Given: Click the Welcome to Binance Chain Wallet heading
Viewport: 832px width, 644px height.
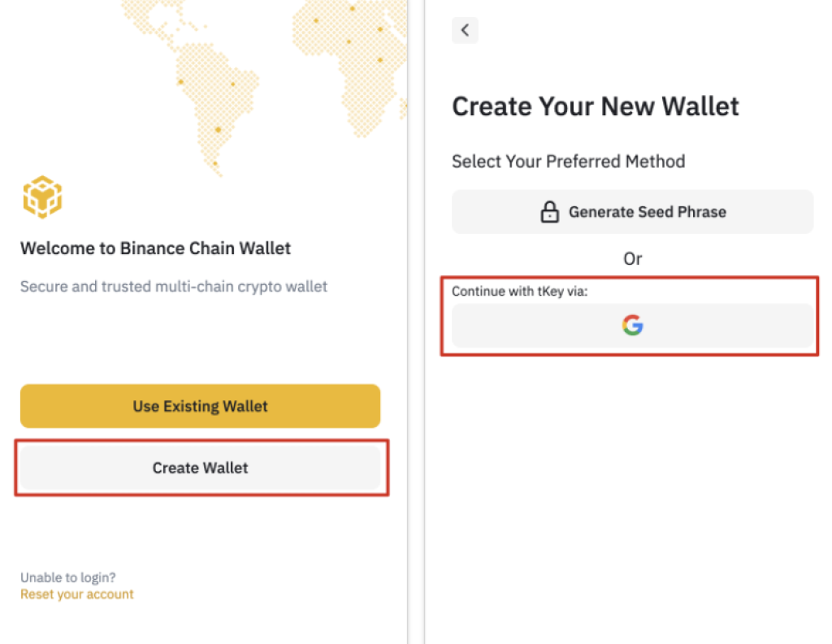Looking at the screenshot, I should (x=155, y=249).
